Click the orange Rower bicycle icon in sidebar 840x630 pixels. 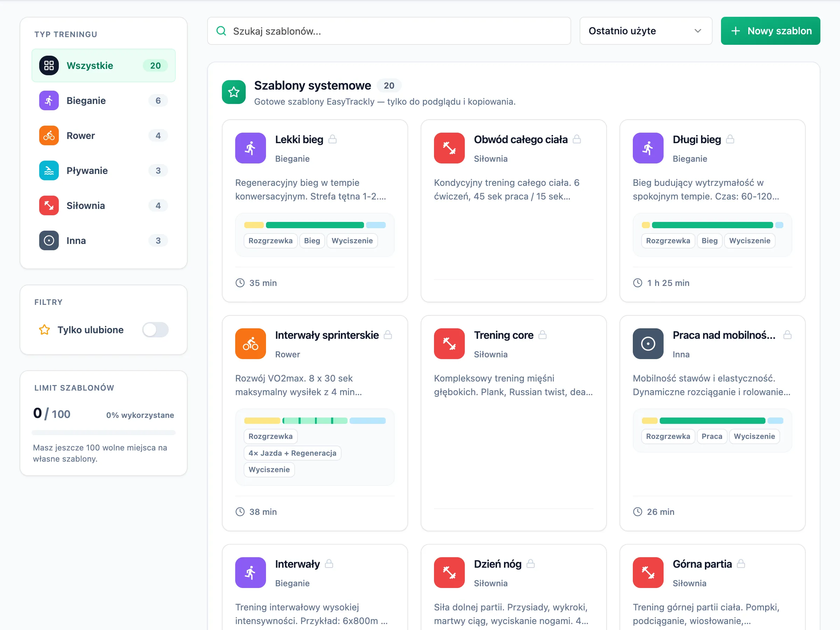(49, 135)
